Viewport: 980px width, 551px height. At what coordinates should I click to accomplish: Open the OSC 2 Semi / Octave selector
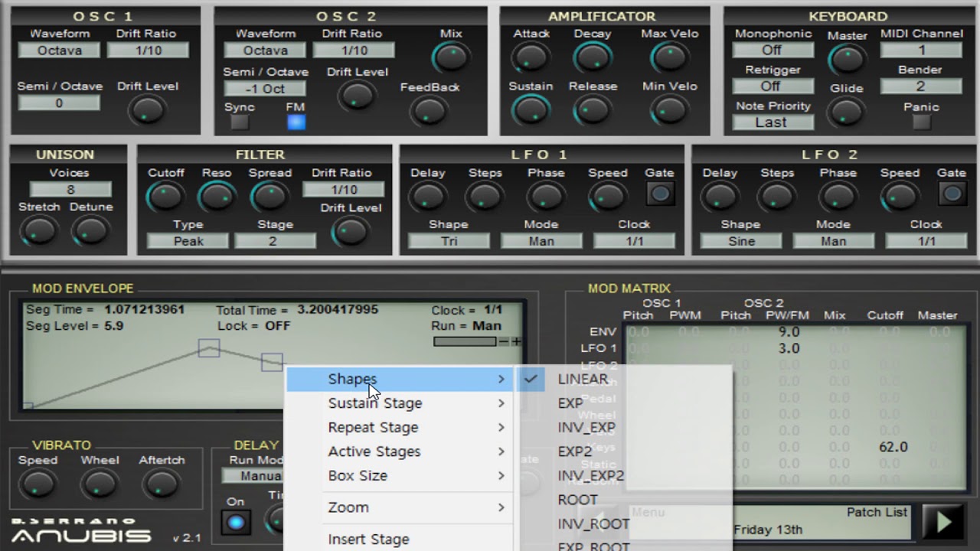point(265,88)
